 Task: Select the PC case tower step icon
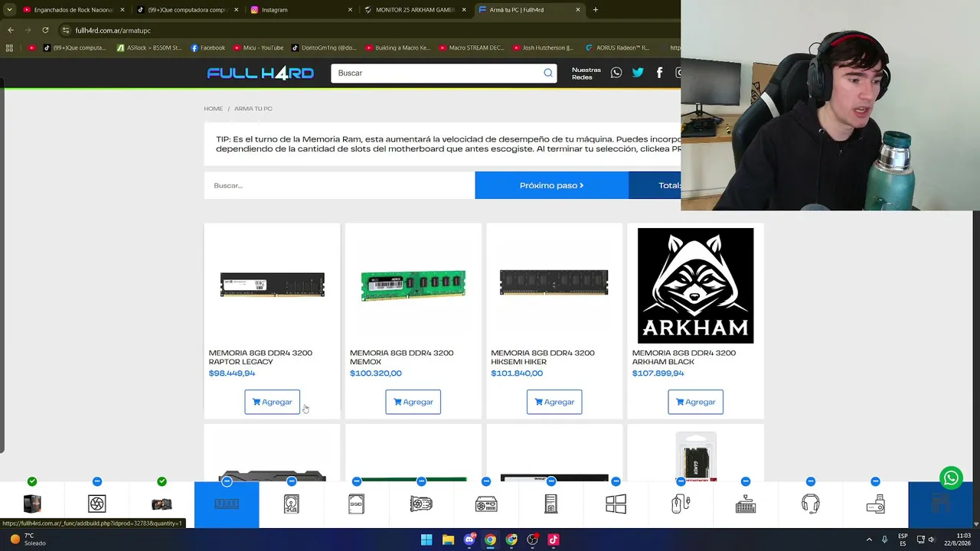pos(550,504)
